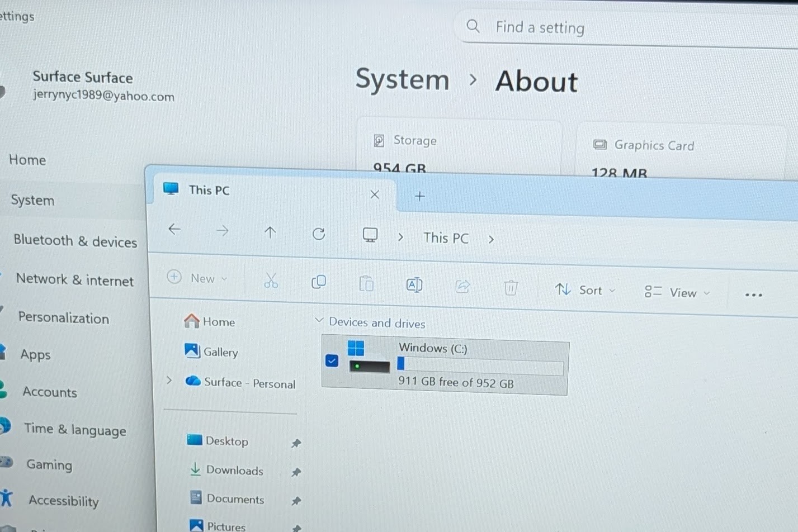This screenshot has height=532, width=798.
Task: Open Time & language settings
Action: tap(75, 429)
